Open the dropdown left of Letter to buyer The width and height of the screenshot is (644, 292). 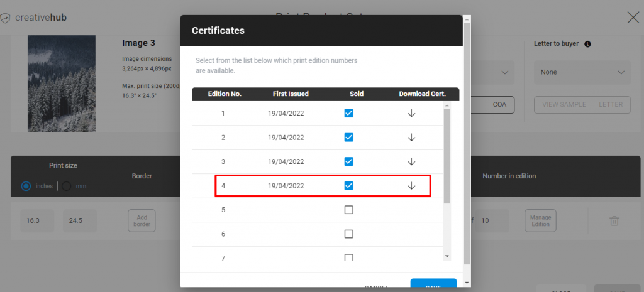[x=492, y=72]
